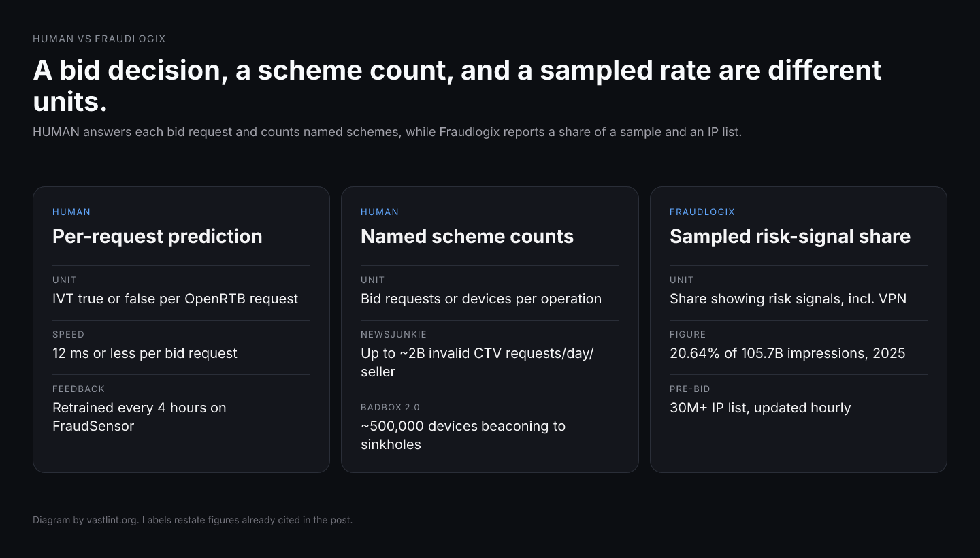This screenshot has width=980, height=558.
Task: Click 'Retrained every 4 hours on FraudSensor'
Action: (140, 416)
